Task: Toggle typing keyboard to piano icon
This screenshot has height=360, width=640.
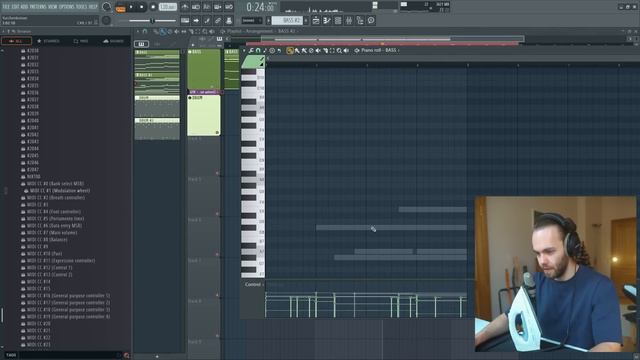Action: point(185,20)
